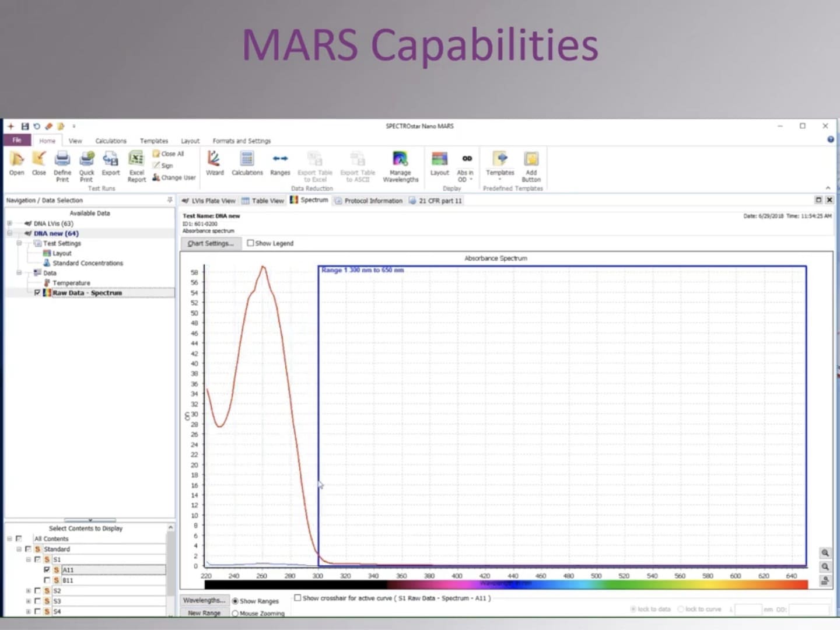The image size is (840, 630).
Task: Click the Sign command
Action: (x=163, y=166)
